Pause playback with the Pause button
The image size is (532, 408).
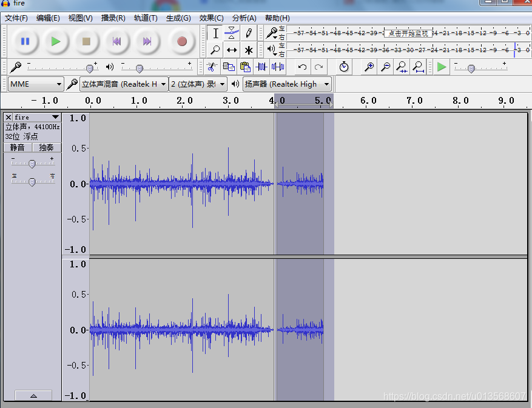pyautogui.click(x=25, y=41)
